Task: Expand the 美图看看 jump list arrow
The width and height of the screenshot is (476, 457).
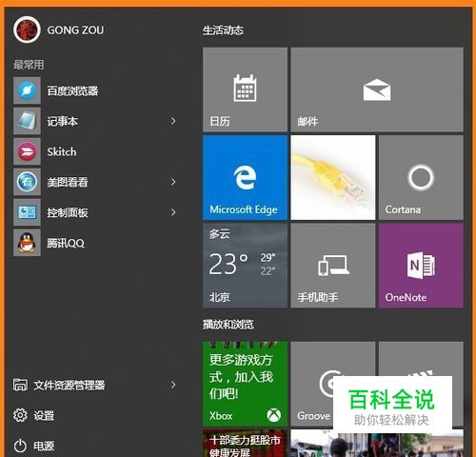Action: pos(173,182)
